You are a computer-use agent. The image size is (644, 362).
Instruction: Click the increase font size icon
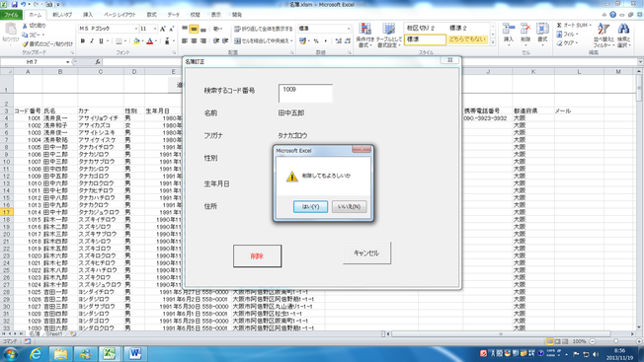tap(163, 29)
